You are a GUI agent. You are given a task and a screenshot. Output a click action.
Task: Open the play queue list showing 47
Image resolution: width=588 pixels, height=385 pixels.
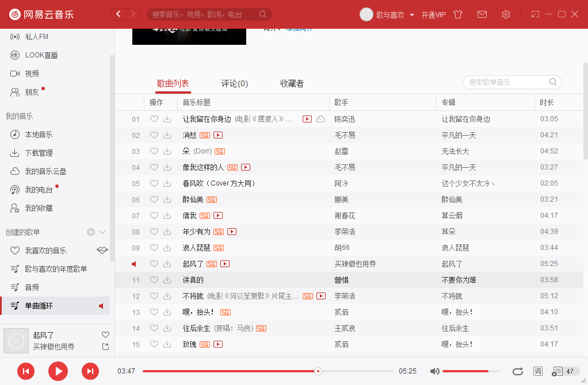point(565,371)
